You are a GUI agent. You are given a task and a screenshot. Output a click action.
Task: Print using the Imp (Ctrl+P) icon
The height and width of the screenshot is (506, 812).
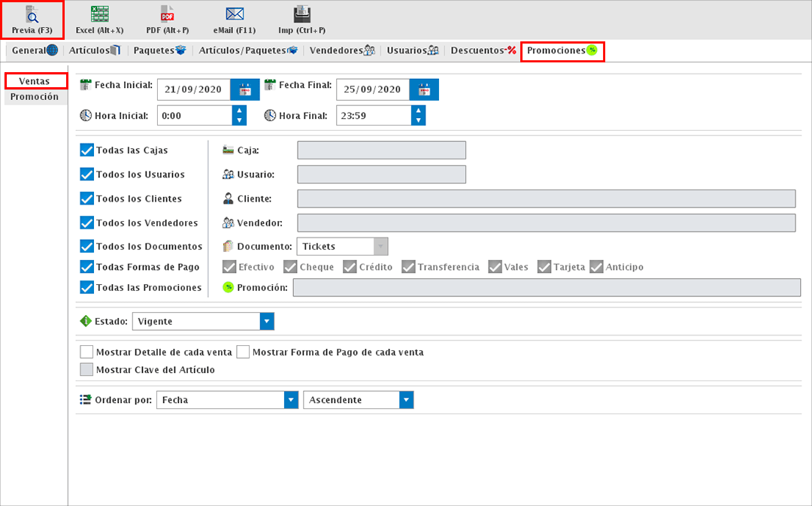click(x=301, y=16)
